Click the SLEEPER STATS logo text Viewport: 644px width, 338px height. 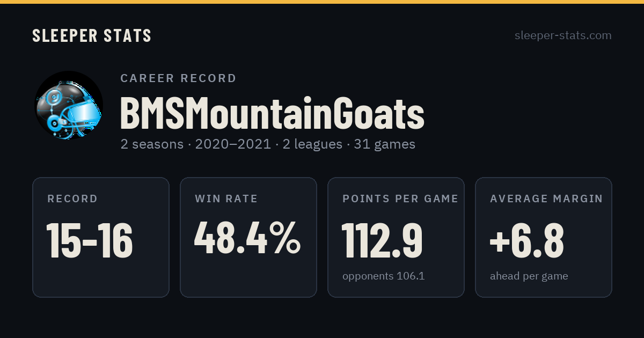[x=92, y=35]
